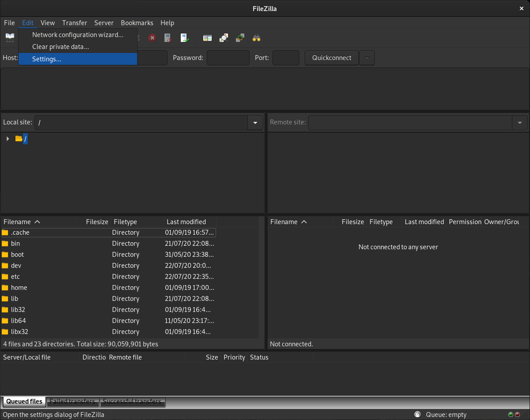Toggle synchronized browsing toolbar icon
The height and width of the screenshot is (420, 530).
(x=240, y=38)
